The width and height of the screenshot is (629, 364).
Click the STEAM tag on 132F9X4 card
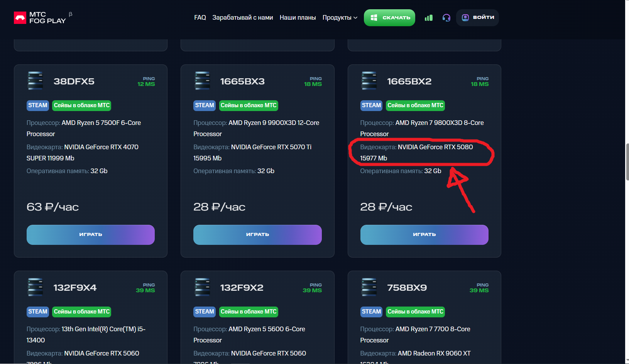tap(38, 312)
